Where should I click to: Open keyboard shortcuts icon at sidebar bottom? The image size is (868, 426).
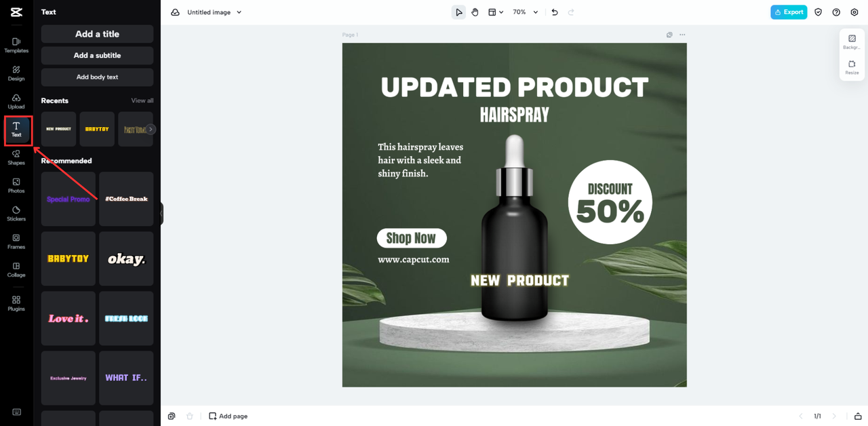[x=16, y=412]
